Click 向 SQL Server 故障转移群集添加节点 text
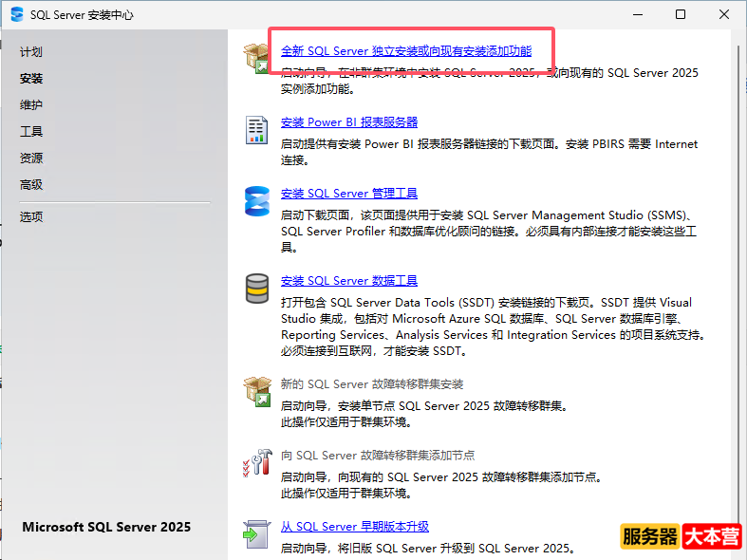Viewport: 747px width, 560px height. (x=378, y=456)
